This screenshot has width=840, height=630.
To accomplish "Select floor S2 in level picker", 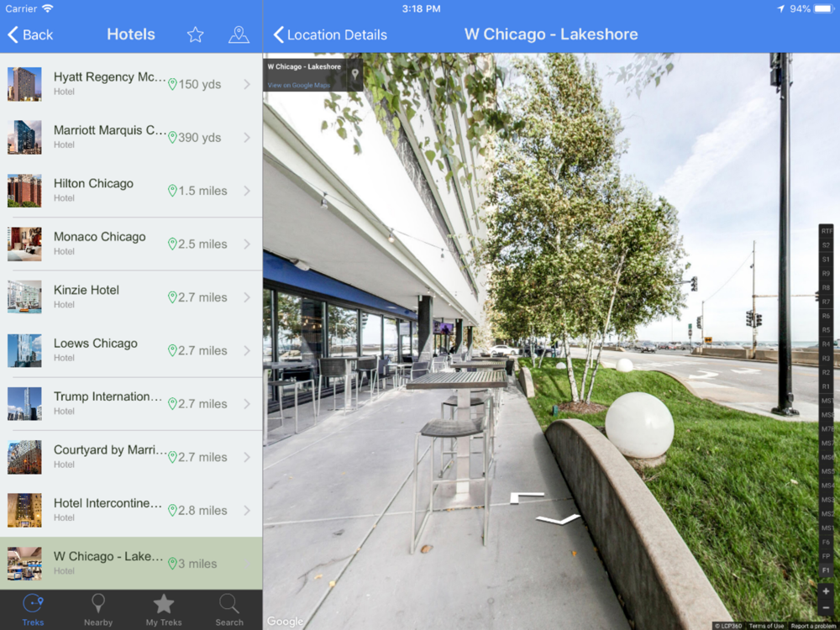I will pos(827,245).
